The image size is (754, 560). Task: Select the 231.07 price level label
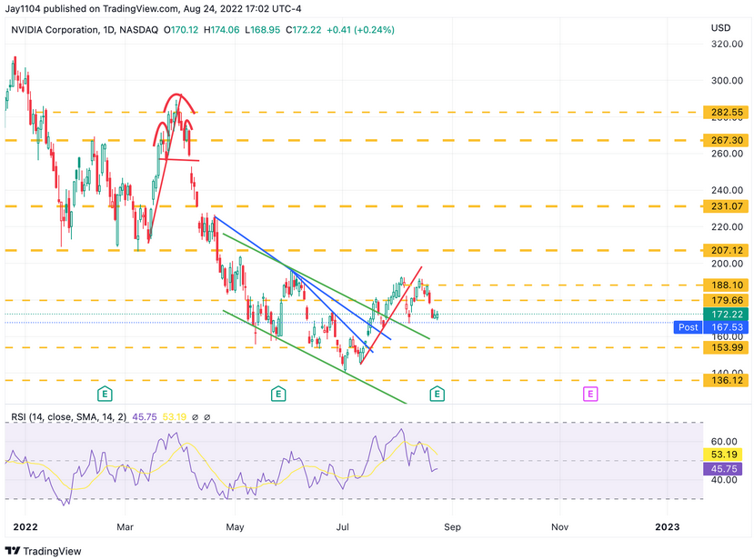pos(726,206)
